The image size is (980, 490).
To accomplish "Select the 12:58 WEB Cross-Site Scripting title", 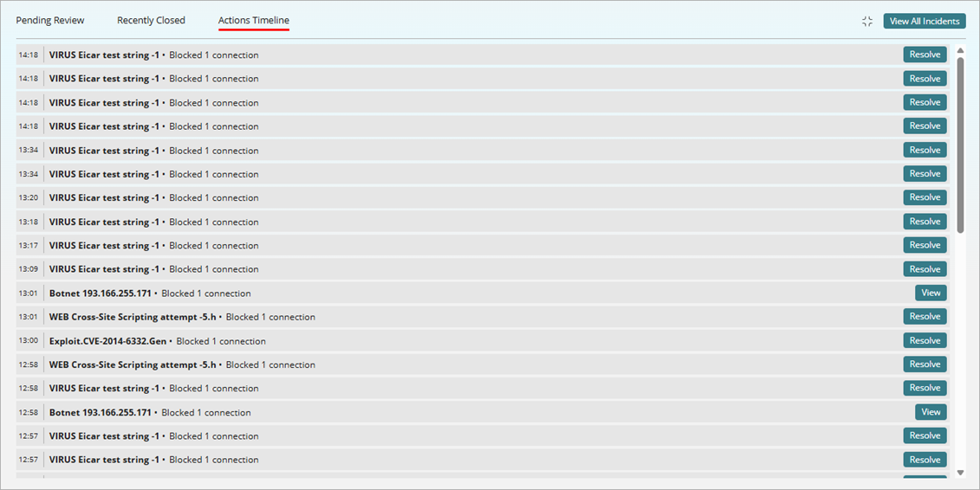I will point(133,364).
